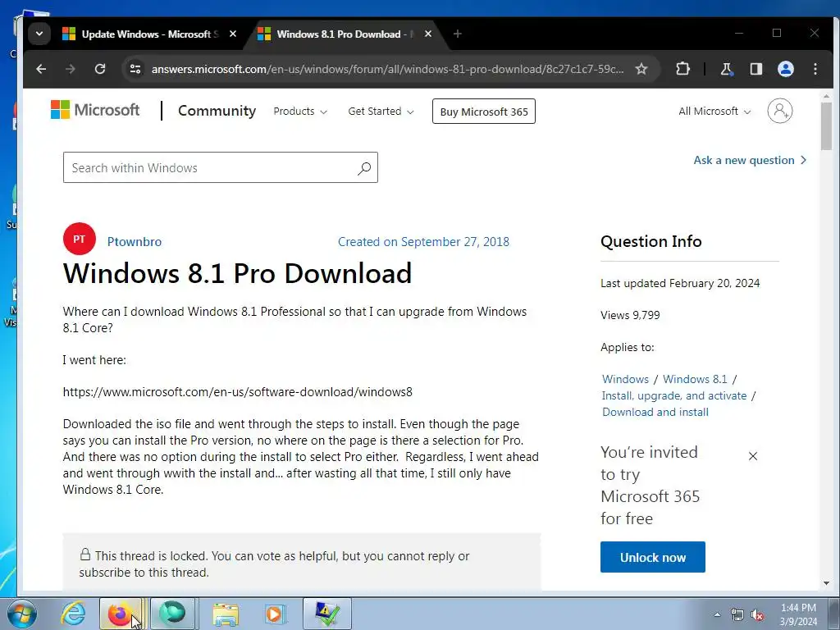The height and width of the screenshot is (630, 840).
Task: Click the search magnifier icon
Action: (364, 168)
